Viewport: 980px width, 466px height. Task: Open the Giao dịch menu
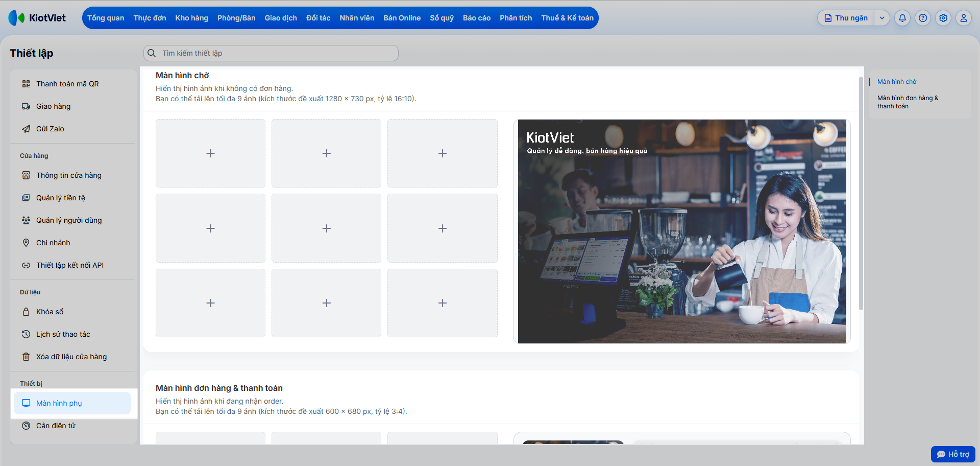pos(281,18)
